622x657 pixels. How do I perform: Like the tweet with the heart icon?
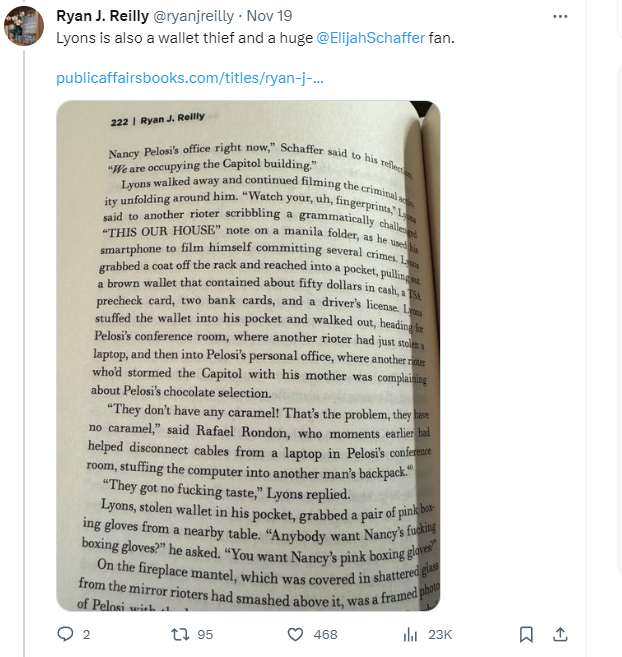point(295,634)
